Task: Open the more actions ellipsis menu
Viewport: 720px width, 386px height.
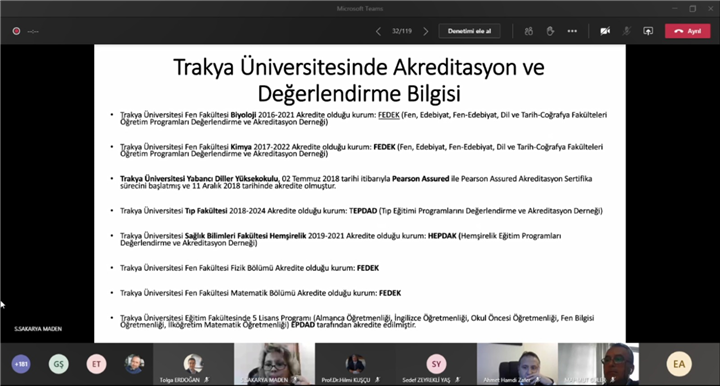Action: pos(572,31)
